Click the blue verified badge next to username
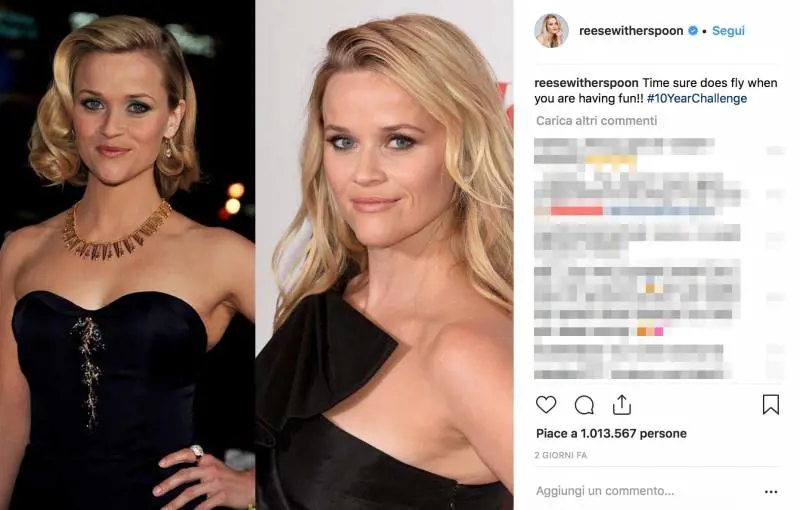This screenshot has width=800, height=510. 693,31
